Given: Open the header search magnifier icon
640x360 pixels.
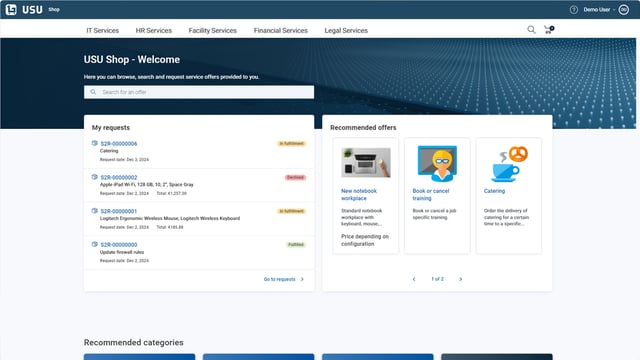Looking at the screenshot, I should point(531,29).
